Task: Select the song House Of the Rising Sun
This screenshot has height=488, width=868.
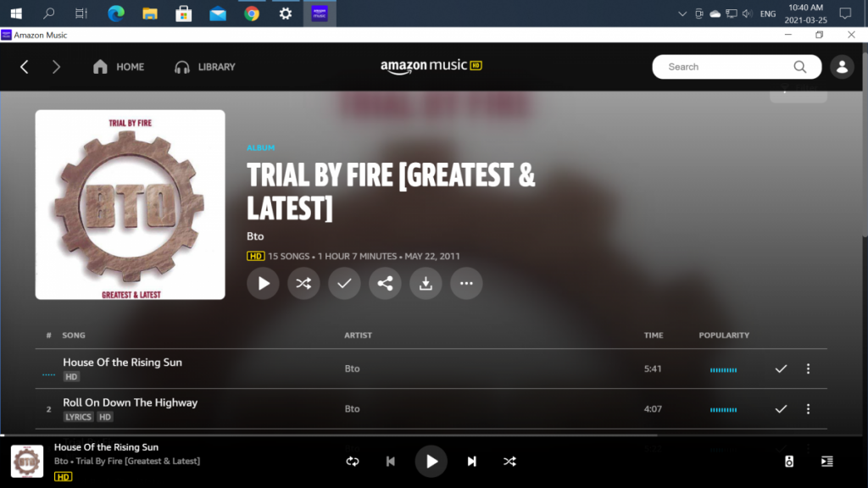Action: (122, 363)
